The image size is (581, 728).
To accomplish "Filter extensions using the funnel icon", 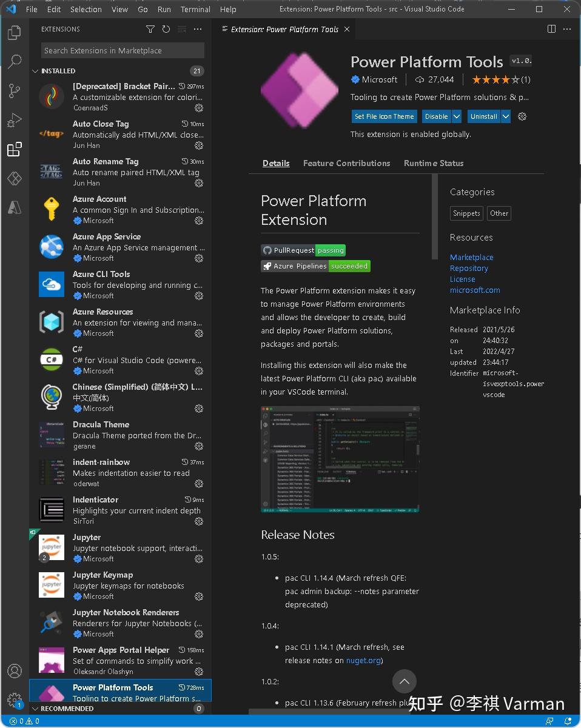I will (150, 29).
